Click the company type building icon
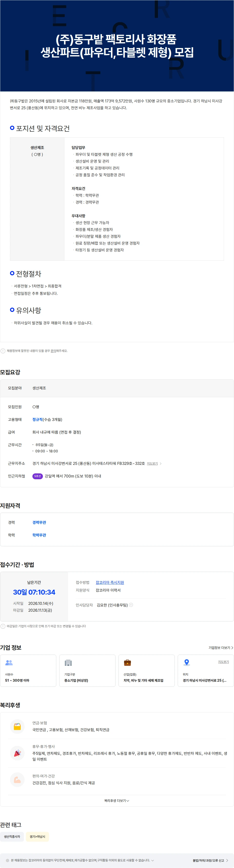 click(x=68, y=662)
